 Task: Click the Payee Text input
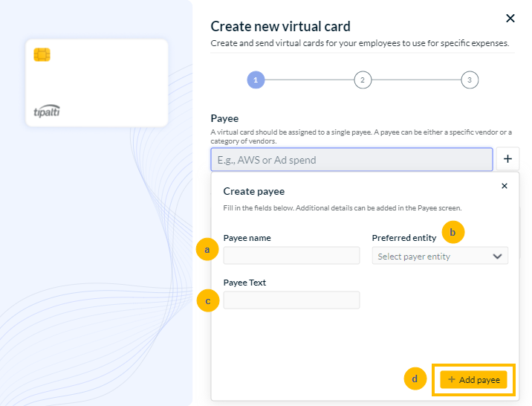(291, 300)
